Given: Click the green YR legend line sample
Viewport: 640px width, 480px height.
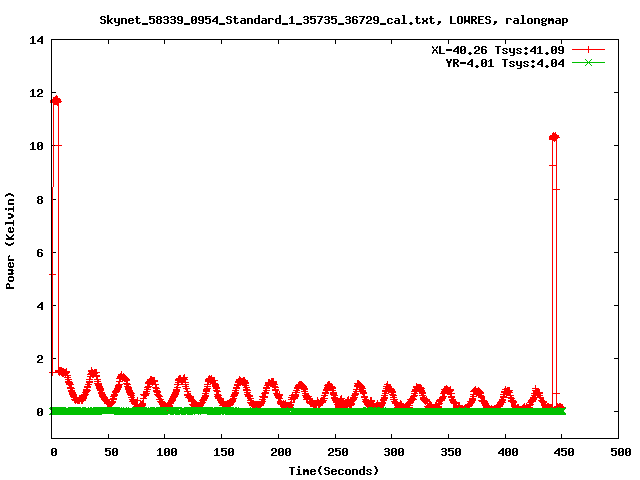Looking at the screenshot, I should 588,62.
